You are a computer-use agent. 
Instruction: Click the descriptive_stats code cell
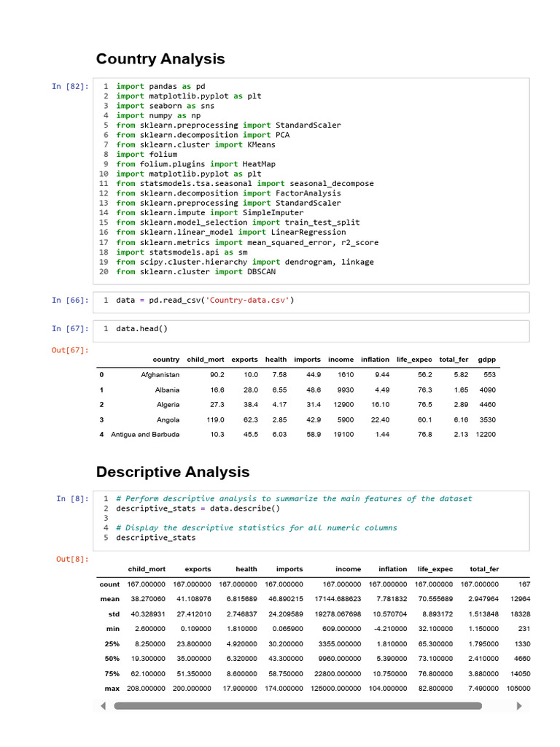click(311, 521)
